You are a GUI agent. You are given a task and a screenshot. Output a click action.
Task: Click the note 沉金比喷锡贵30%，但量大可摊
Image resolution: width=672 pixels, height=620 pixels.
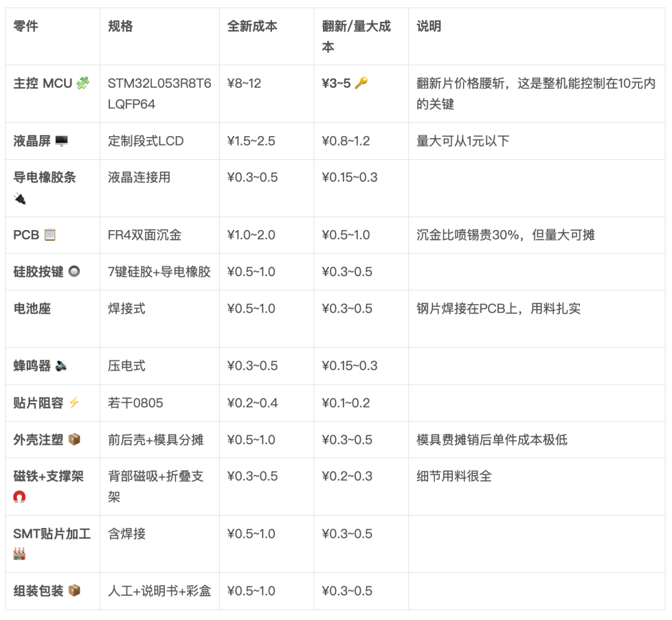506,235
